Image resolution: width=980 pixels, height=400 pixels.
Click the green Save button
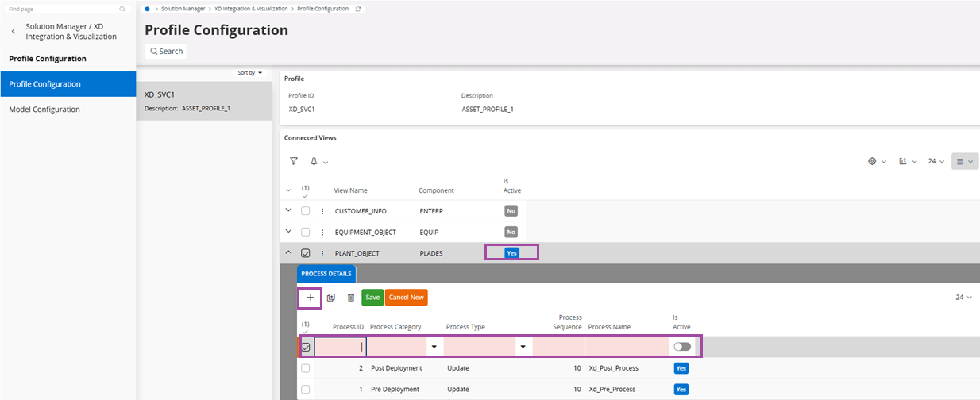(x=372, y=298)
